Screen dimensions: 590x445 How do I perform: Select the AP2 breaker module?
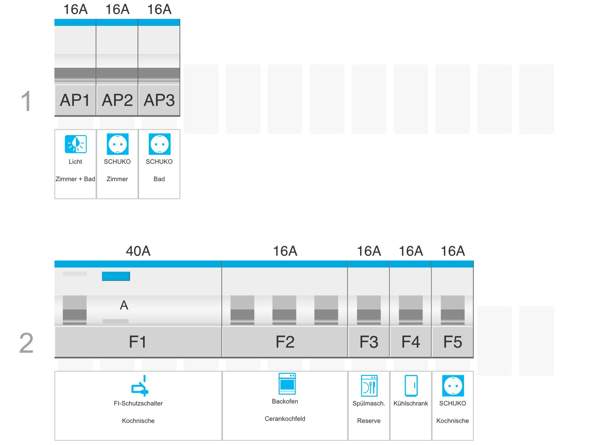coord(117,68)
